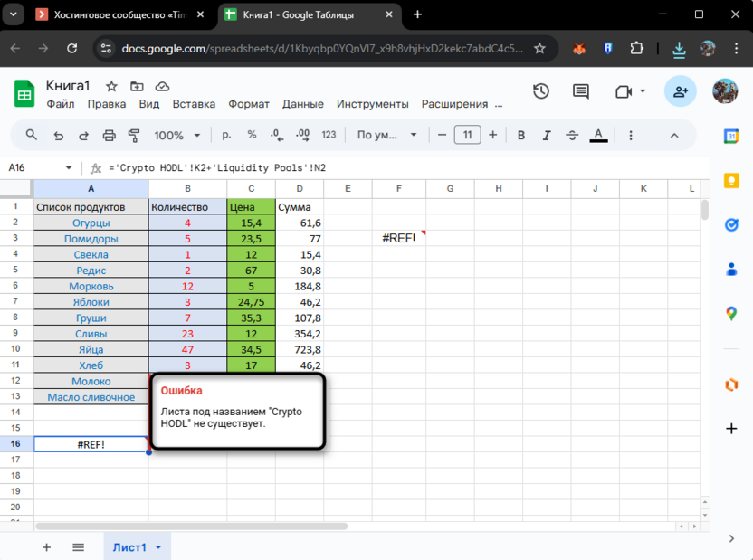Star the document Книга1
Viewport: 753px width, 560px height.
111,87
